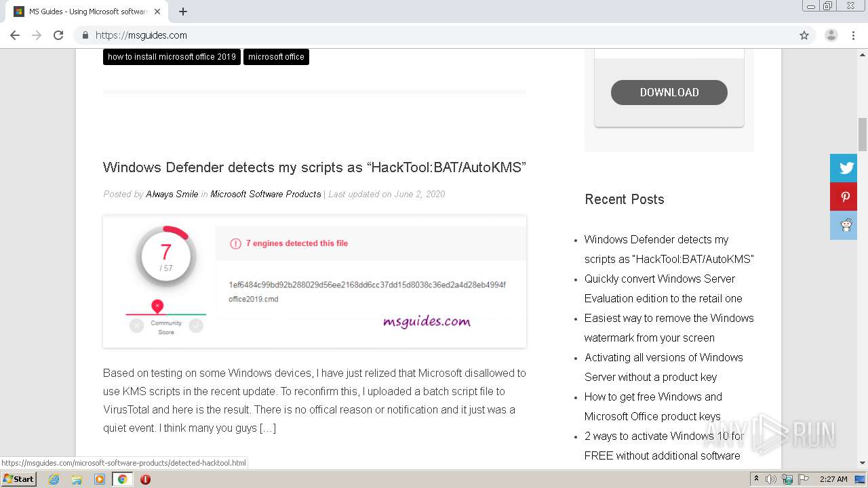Viewport: 868px width, 488px height.
Task: Open recent post 'Quickly convert Windows Server Evaluation'
Action: [x=663, y=289]
